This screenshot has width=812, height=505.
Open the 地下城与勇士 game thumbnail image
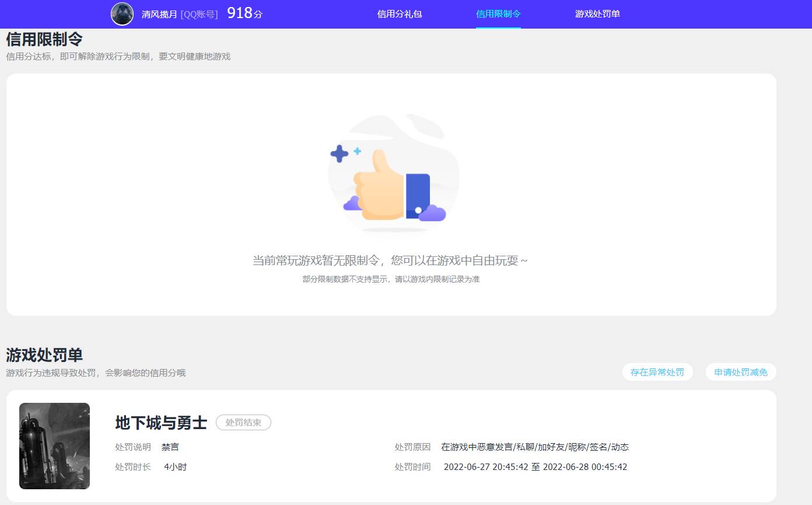[x=55, y=446]
